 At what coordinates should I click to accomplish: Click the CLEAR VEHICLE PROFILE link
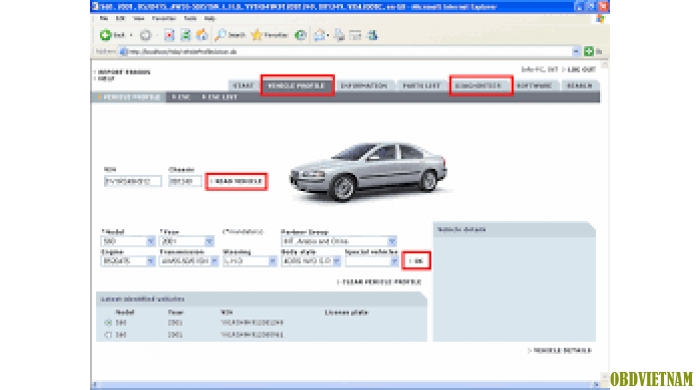point(379,282)
